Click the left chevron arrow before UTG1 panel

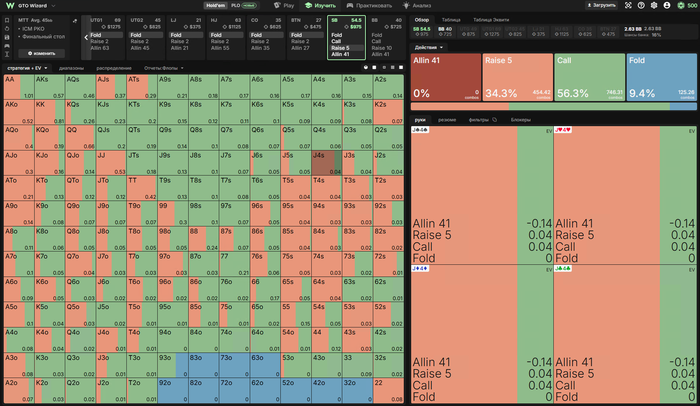point(86,38)
